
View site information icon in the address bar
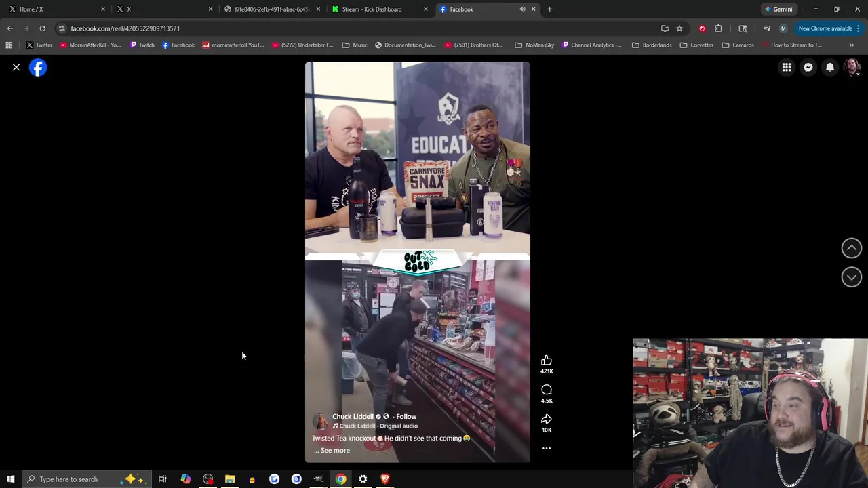click(62, 28)
